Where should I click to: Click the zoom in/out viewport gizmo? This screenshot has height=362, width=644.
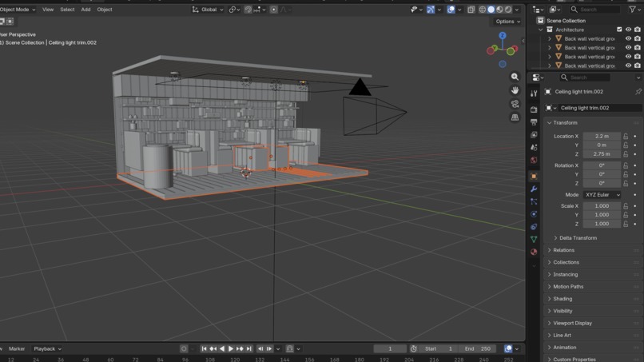(515, 77)
